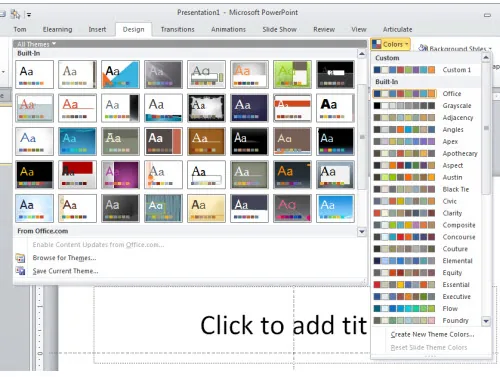Click the color list scroll down arrow

point(486,321)
